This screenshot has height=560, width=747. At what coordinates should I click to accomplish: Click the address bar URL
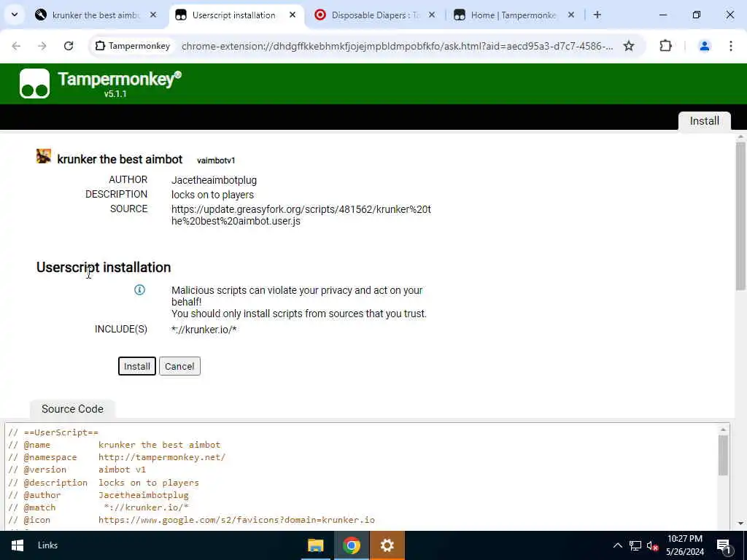coord(398,46)
